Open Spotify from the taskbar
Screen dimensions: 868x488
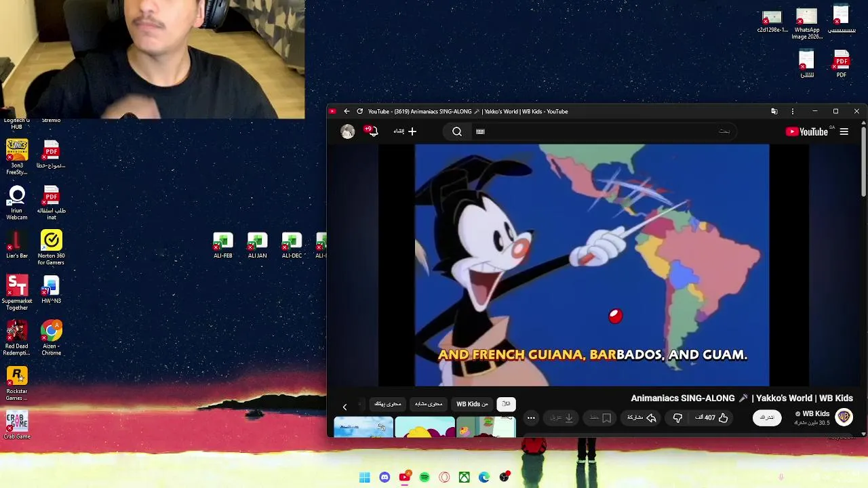pos(425,477)
